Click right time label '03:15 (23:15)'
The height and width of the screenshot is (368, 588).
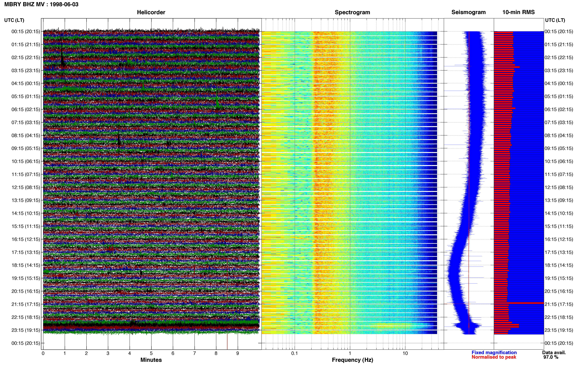click(x=559, y=70)
